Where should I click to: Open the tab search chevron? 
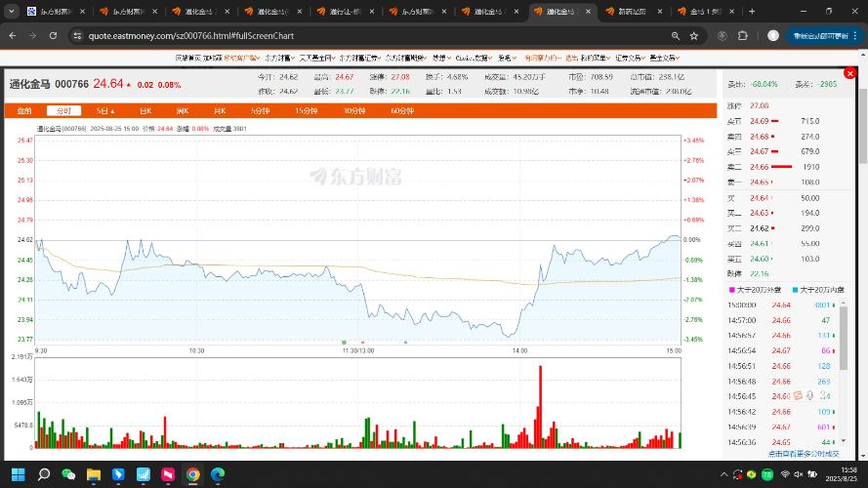click(x=11, y=11)
